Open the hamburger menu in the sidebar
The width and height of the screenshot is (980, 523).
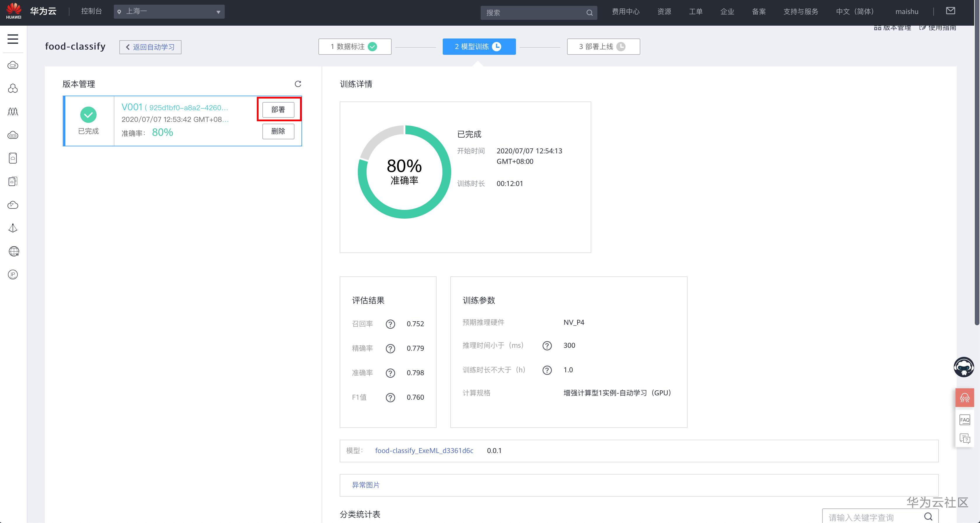tap(13, 39)
